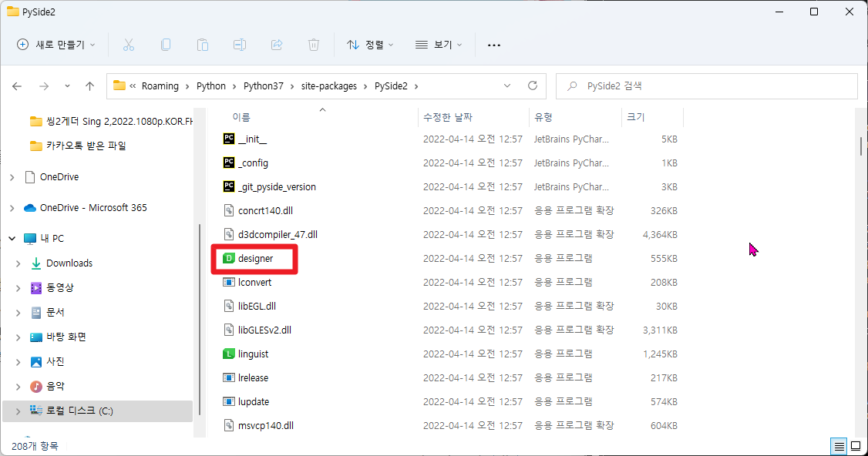The width and height of the screenshot is (868, 456).
Task: Expand the 로컬 디스크 (C:) node
Action: coord(19,411)
